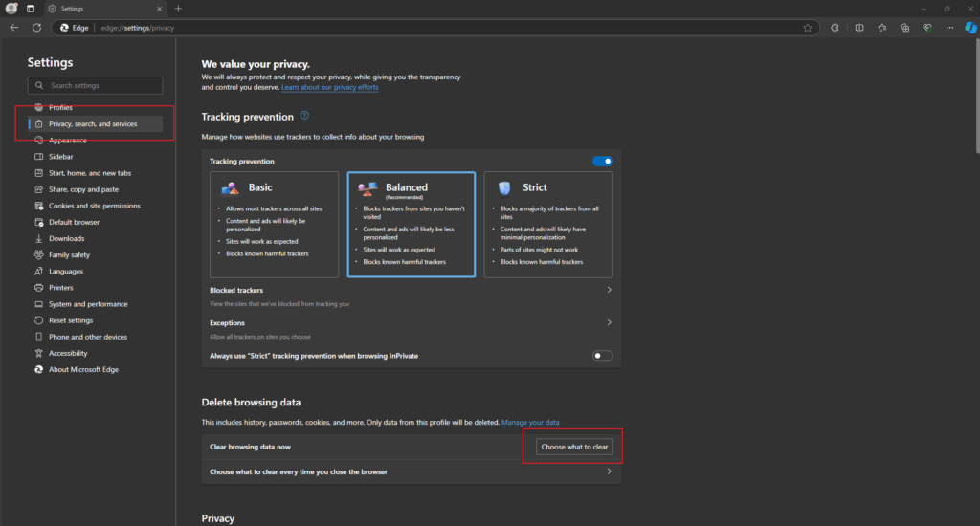
Task: Star this page as a favorite
Action: coord(808,28)
